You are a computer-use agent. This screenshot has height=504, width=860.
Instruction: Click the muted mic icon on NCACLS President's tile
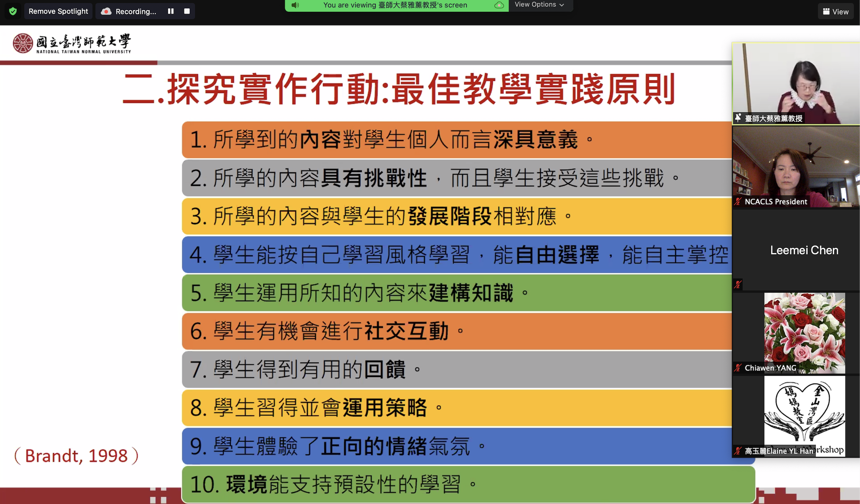738,201
